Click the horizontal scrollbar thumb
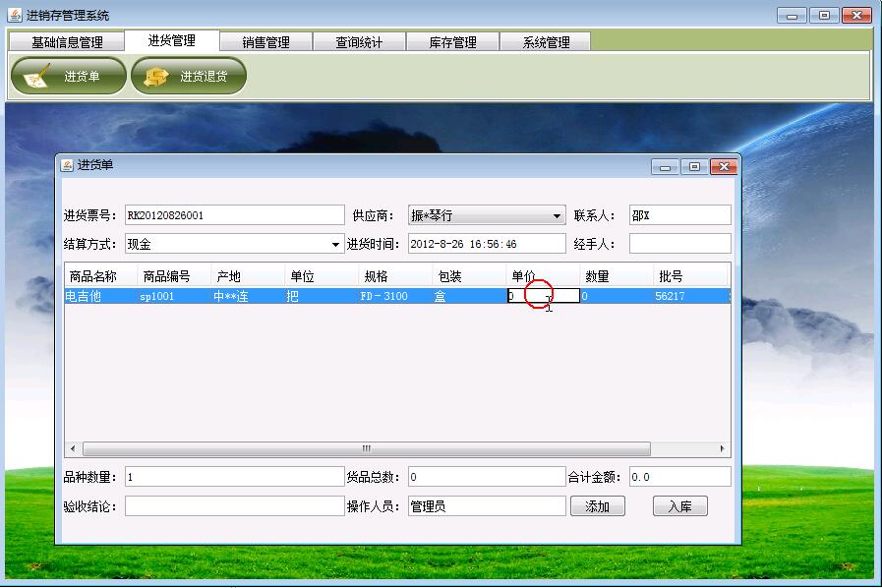 367,449
